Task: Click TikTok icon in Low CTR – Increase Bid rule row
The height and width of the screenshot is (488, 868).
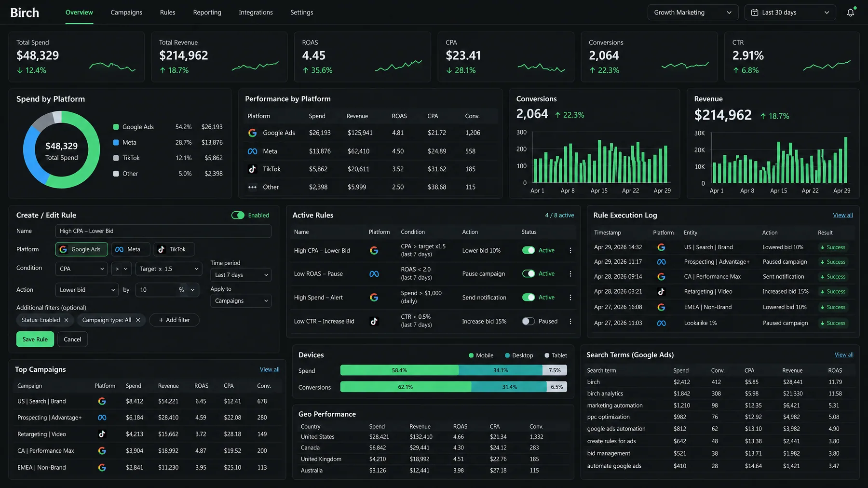Action: pos(374,321)
